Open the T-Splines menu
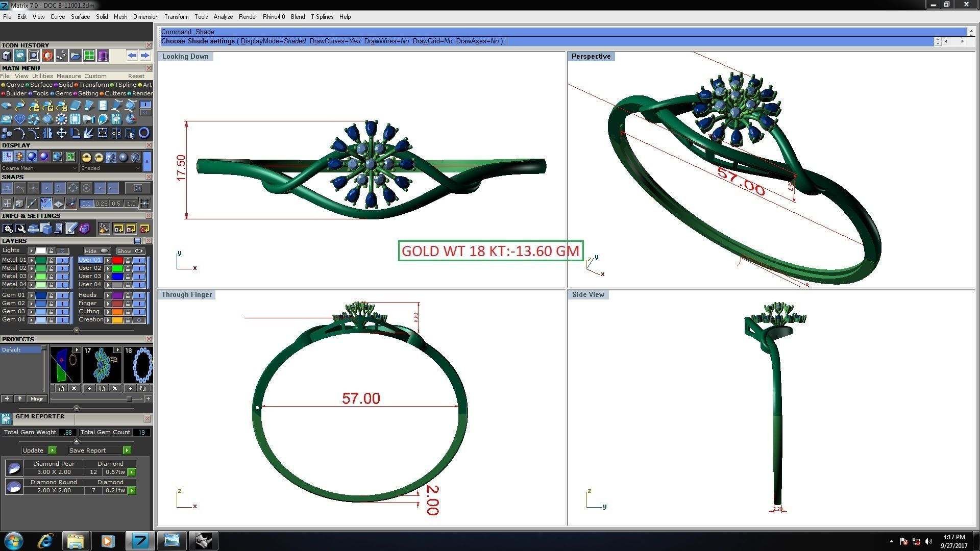Screen dimensions: 980x551 click(x=322, y=17)
